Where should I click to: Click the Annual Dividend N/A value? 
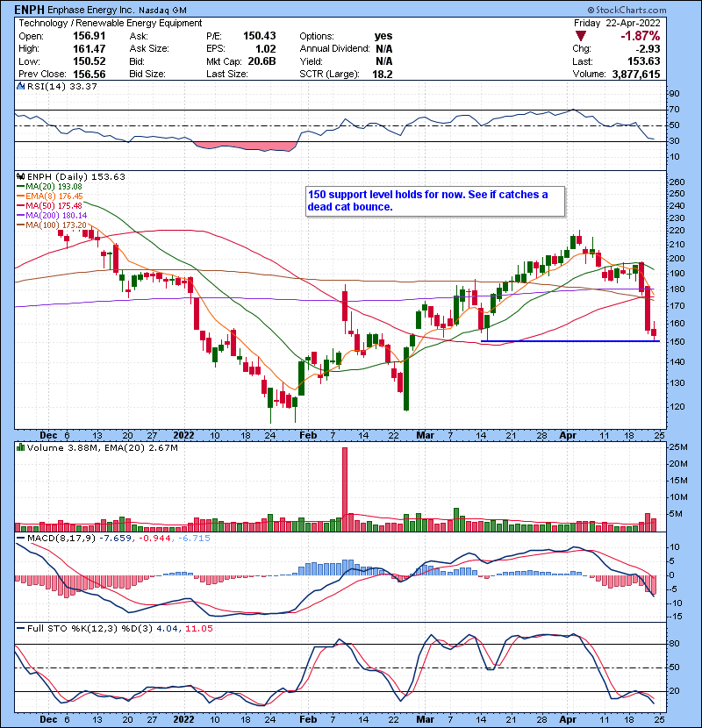pos(383,49)
